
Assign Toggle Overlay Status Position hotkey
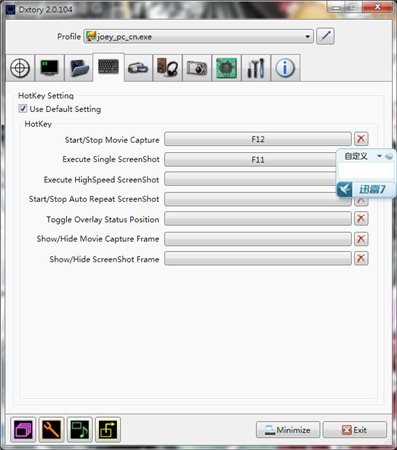[x=258, y=219]
